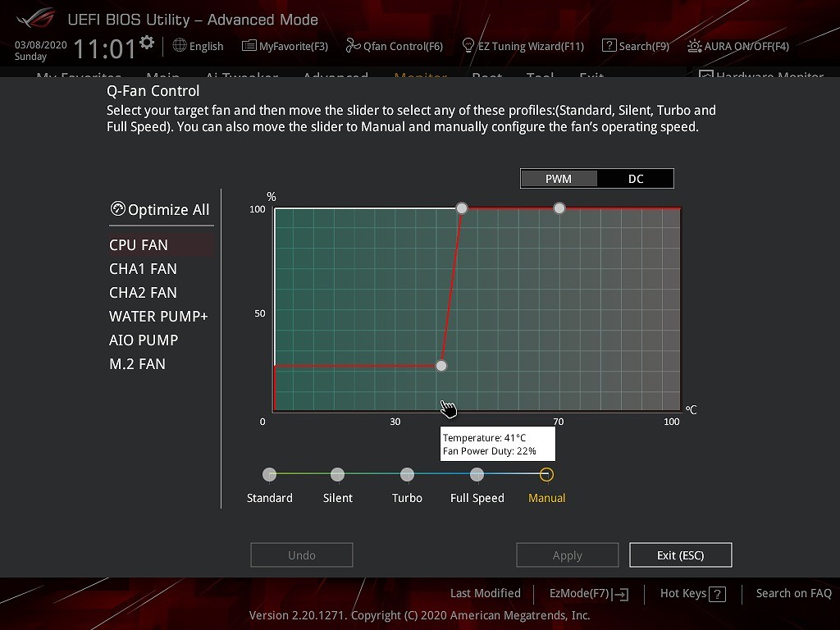The image size is (840, 630).
Task: Click the globe language icon
Action: click(x=180, y=46)
